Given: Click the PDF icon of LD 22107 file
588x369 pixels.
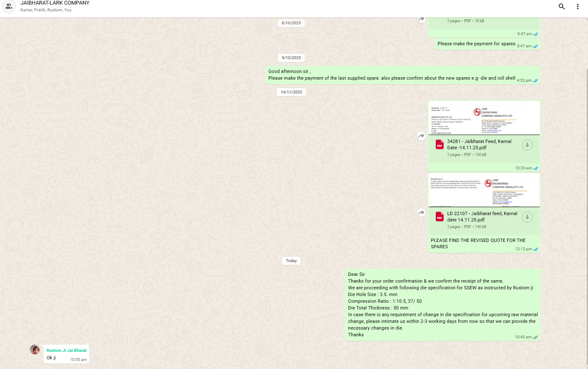Looking at the screenshot, I should tap(440, 217).
